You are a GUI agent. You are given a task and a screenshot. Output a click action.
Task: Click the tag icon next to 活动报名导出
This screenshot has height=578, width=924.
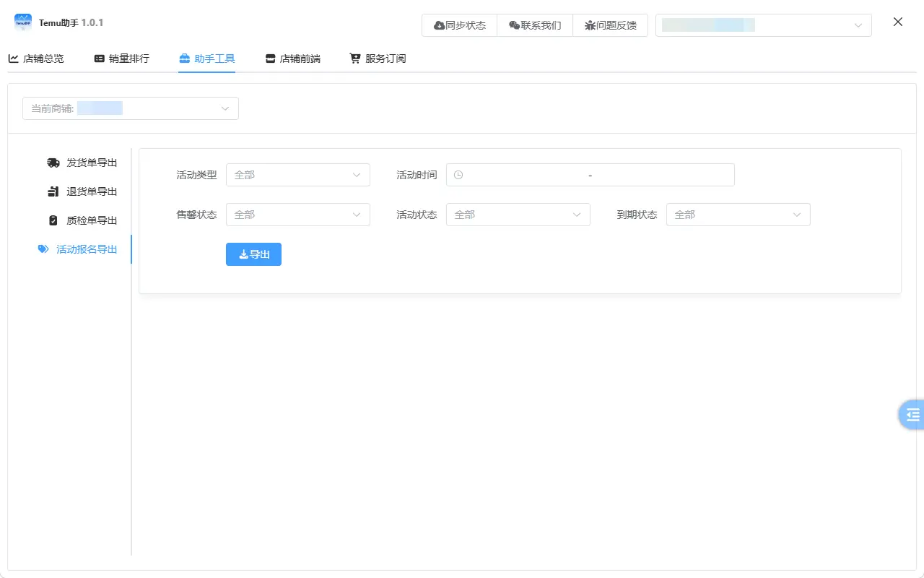43,249
